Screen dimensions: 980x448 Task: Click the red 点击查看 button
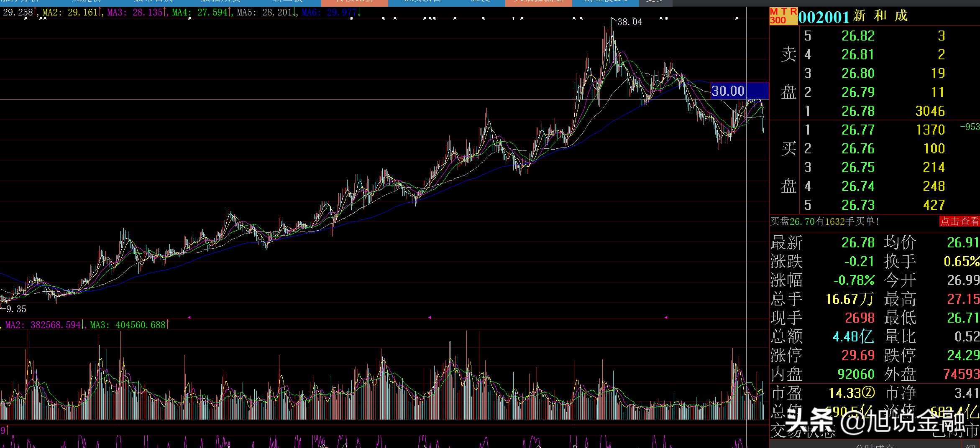click(960, 221)
